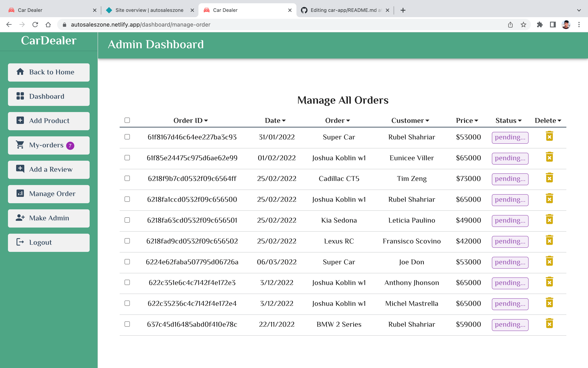The width and height of the screenshot is (588, 368).
Task: Select the Leticia Paulino order checkbox
Action: coord(127,220)
